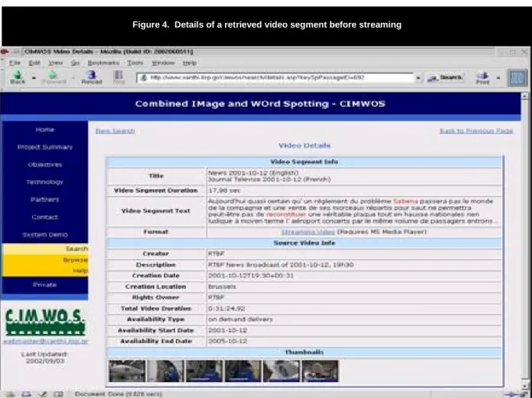Open Technology sidebar link
The image size is (532, 398).
click(x=45, y=182)
